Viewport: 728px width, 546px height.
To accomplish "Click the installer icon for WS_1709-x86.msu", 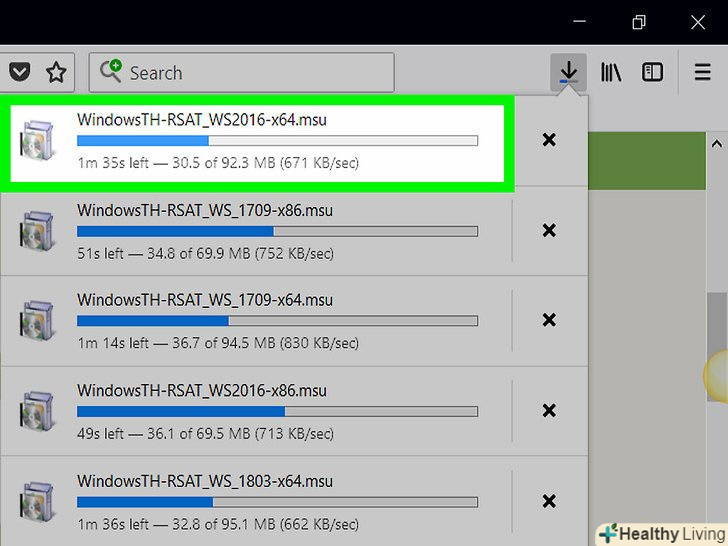I will coord(38,231).
